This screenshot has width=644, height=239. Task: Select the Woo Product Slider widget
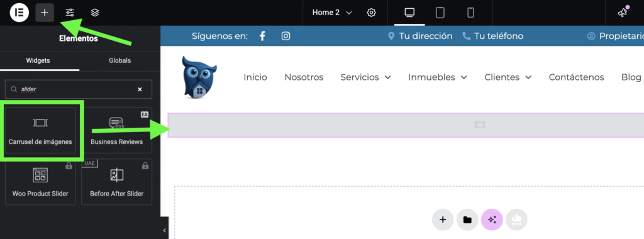tap(40, 182)
